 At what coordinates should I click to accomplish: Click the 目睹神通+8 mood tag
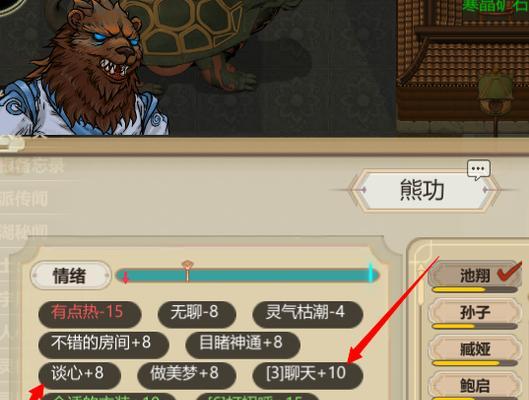pos(242,344)
